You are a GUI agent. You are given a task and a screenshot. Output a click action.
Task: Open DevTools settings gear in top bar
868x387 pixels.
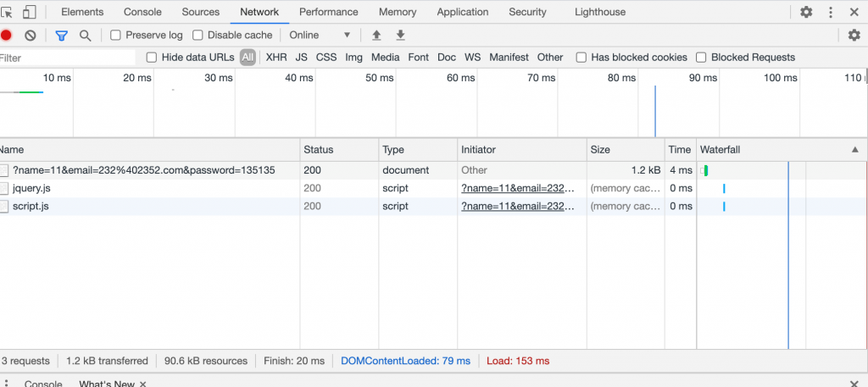point(806,12)
